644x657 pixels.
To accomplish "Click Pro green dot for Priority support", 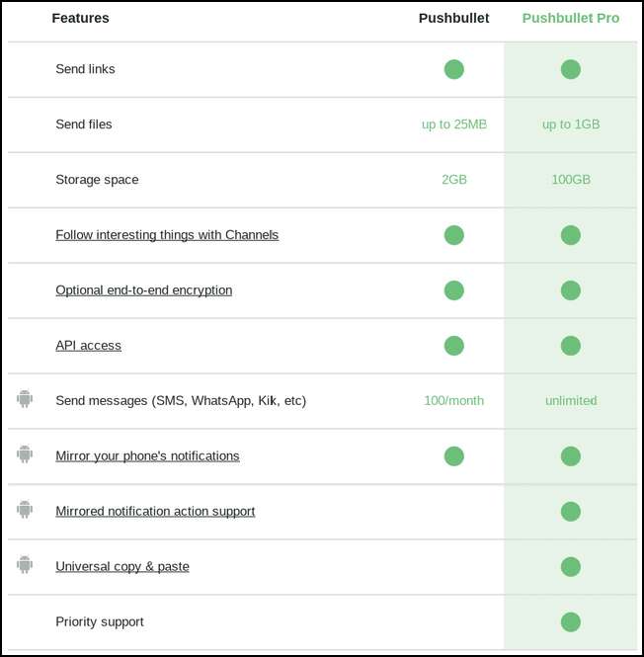I will [x=570, y=622].
